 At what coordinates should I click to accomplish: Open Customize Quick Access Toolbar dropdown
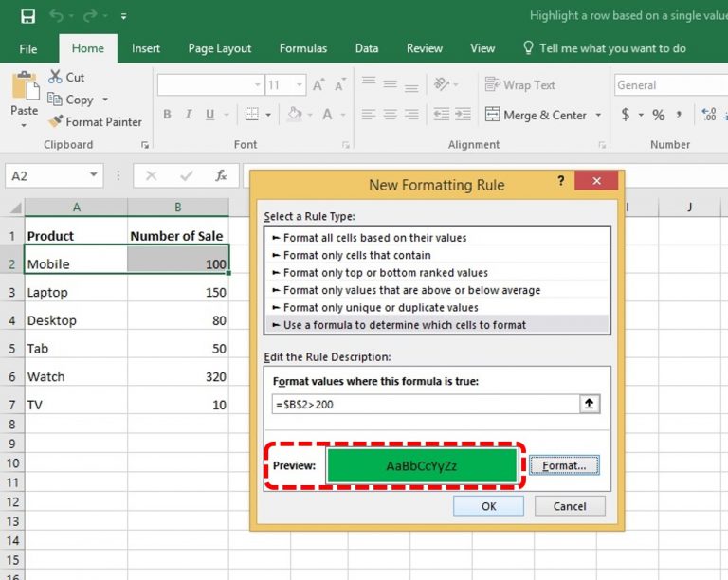123,16
